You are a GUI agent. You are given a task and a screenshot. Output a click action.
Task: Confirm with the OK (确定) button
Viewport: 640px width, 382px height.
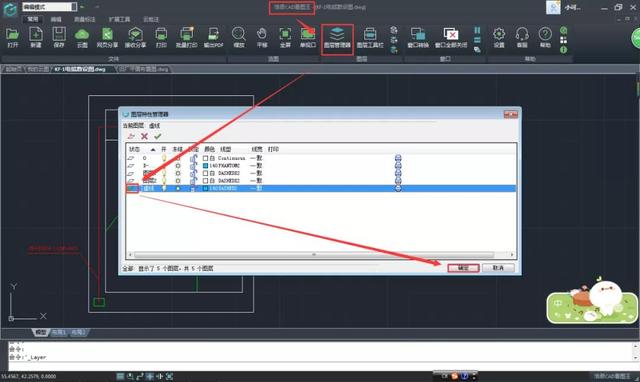pyautogui.click(x=463, y=268)
